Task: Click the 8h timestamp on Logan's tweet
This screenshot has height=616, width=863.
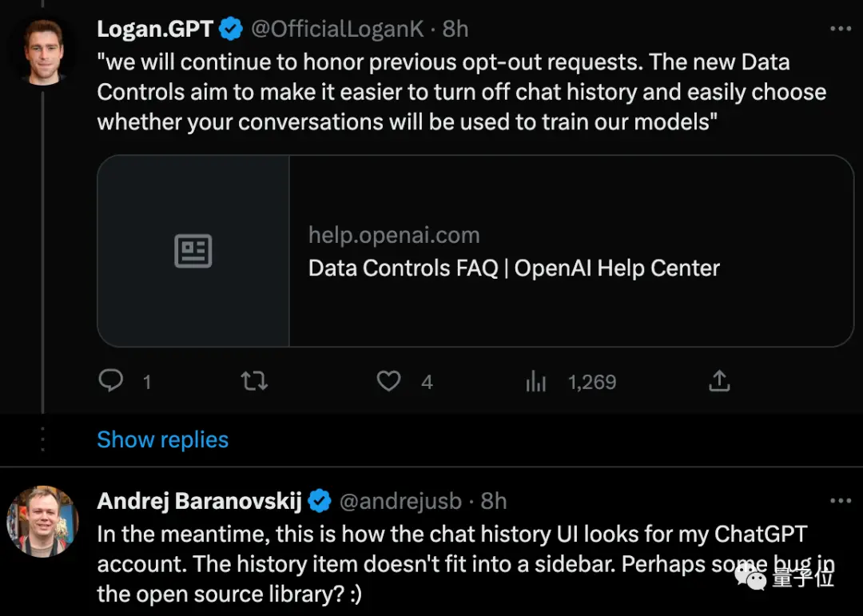Action: [x=455, y=30]
